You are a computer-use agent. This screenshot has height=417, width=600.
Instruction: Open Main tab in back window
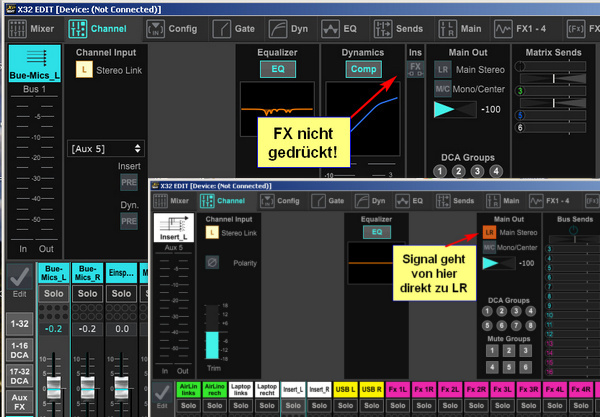[x=460, y=29]
